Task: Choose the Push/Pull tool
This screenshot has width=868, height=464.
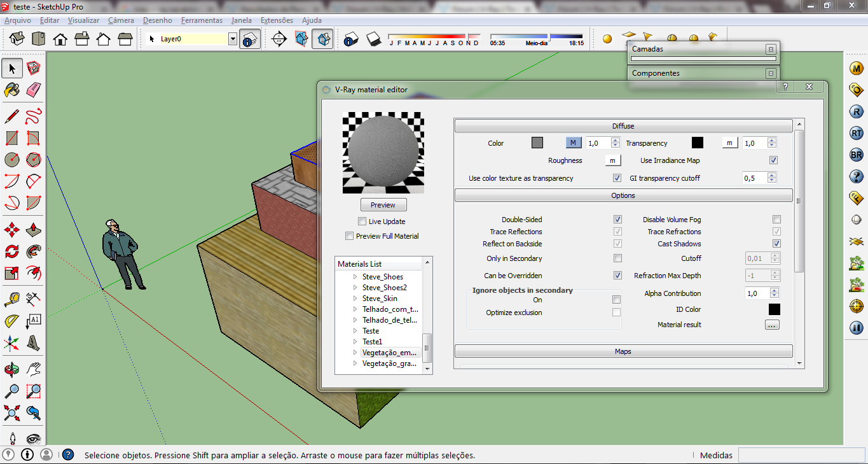Action: (x=34, y=229)
